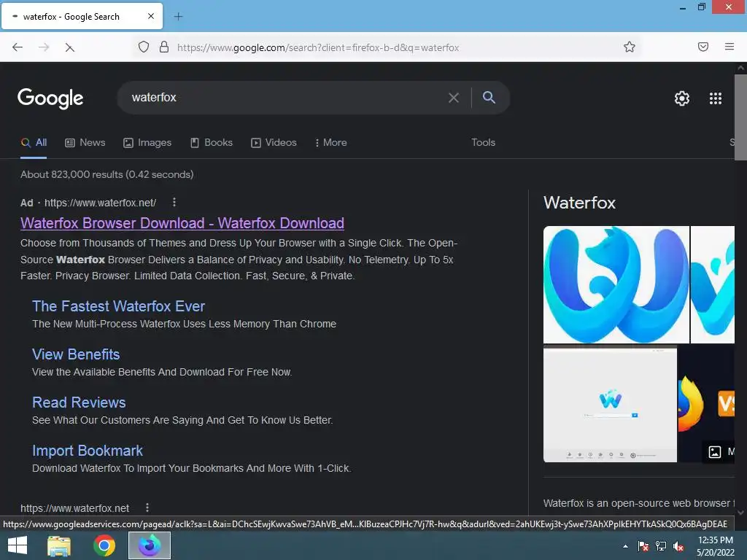Open Google quick settings gear
The width and height of the screenshot is (747, 560).
click(x=682, y=98)
